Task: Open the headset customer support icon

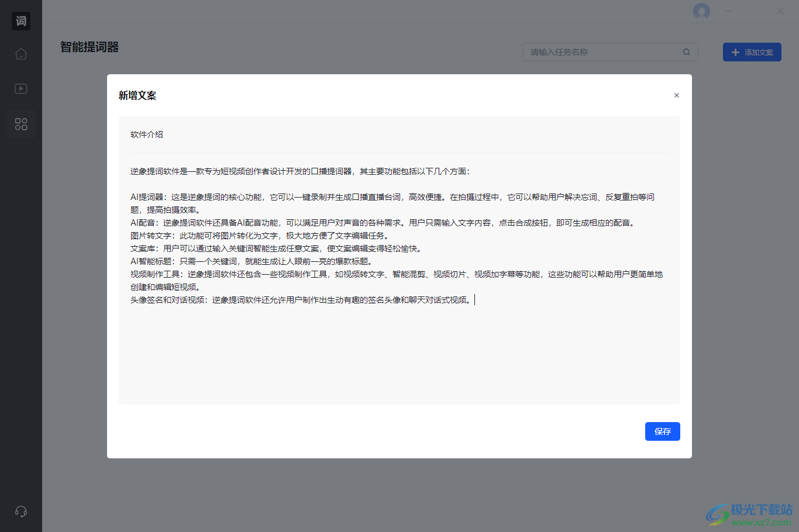Action: click(21, 512)
